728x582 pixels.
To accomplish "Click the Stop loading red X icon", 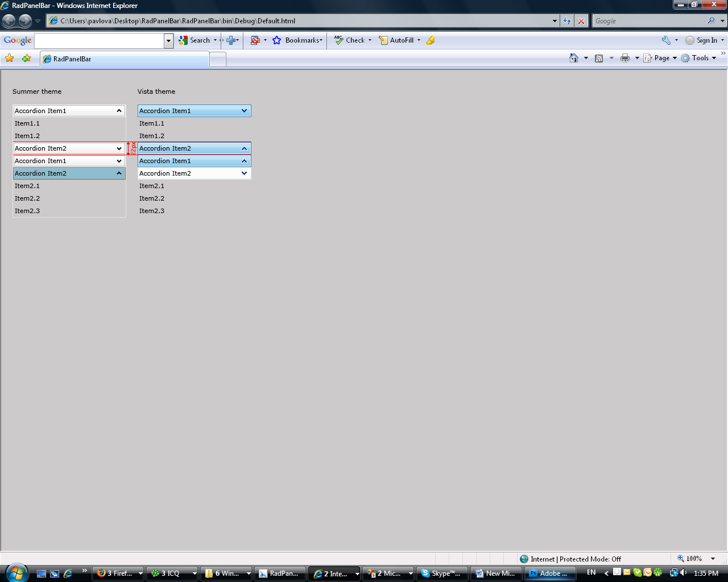I will (581, 21).
